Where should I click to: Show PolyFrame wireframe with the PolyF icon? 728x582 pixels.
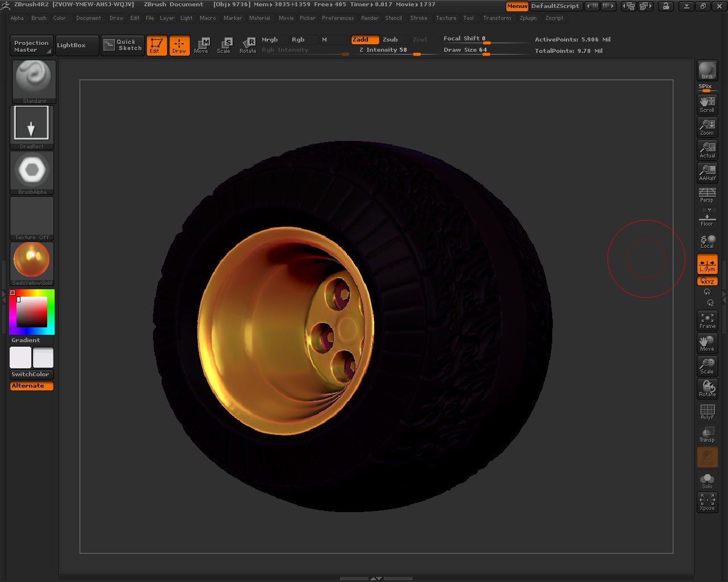click(x=707, y=411)
